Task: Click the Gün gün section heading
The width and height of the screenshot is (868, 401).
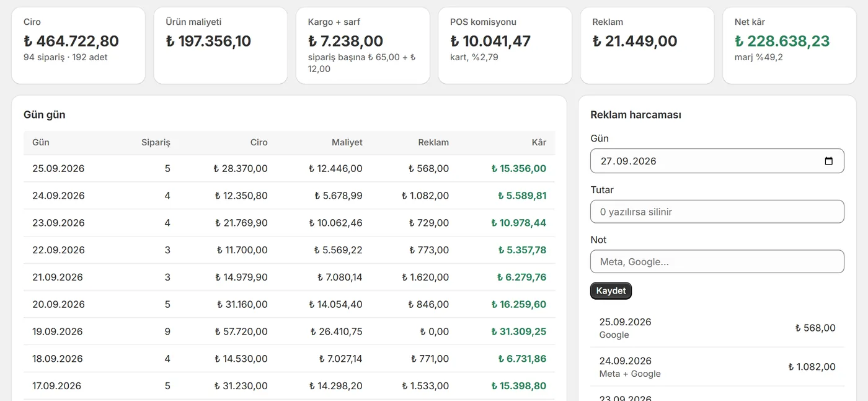Action: click(x=45, y=115)
